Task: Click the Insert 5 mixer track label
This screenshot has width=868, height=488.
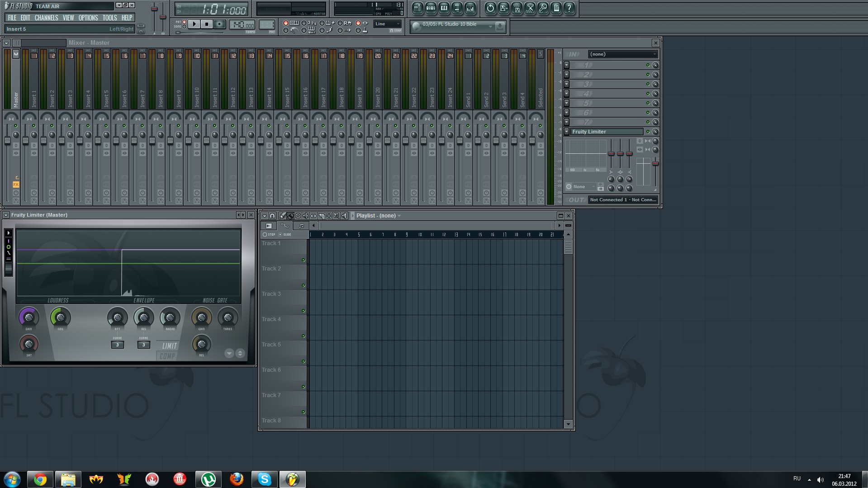Action: click(x=106, y=98)
